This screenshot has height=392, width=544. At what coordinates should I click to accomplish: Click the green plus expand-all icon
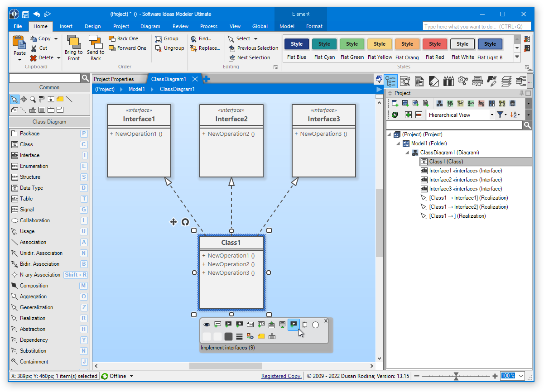tap(408, 115)
